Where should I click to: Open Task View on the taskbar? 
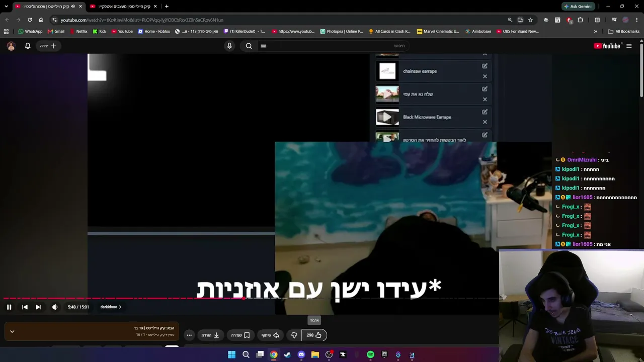(x=260, y=355)
